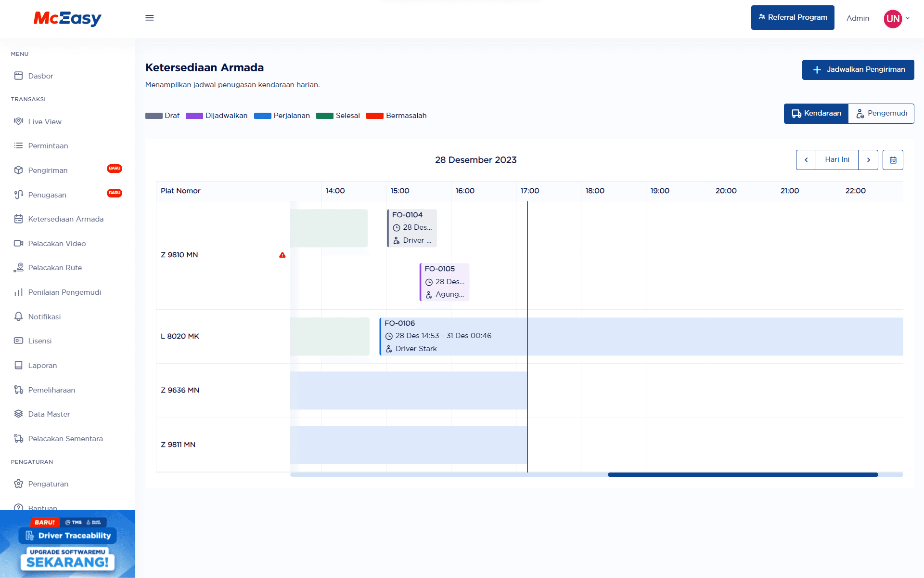Select the Pelacakan Rute icon

[x=18, y=267]
